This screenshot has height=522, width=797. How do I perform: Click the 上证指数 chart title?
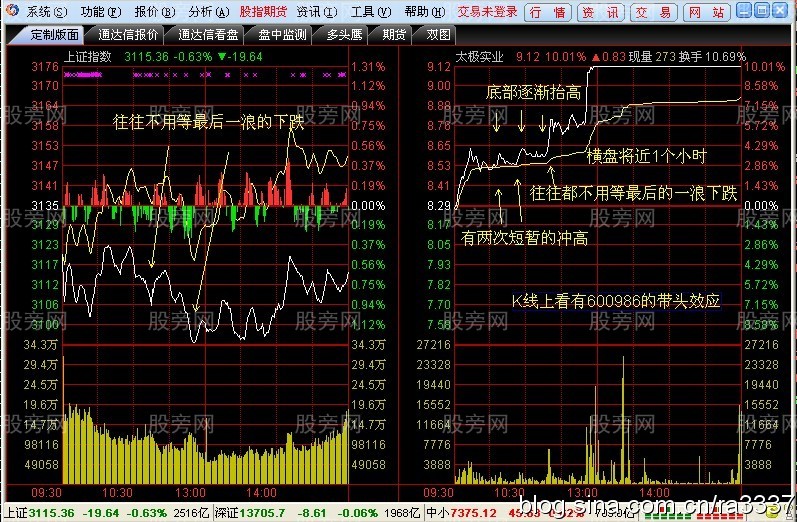(87, 56)
